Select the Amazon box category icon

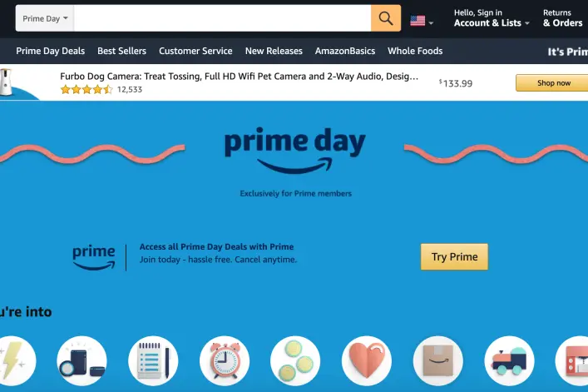pyautogui.click(x=438, y=361)
